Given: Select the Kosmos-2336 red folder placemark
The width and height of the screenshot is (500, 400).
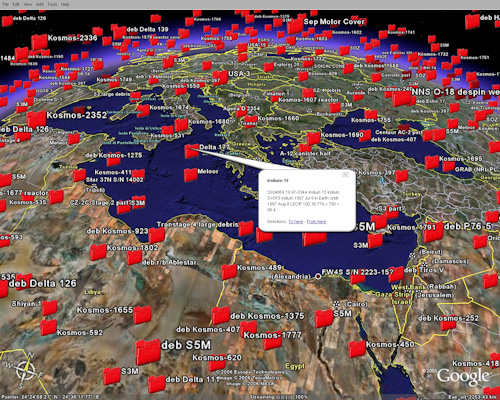Looking at the screenshot, I should click(39, 42).
